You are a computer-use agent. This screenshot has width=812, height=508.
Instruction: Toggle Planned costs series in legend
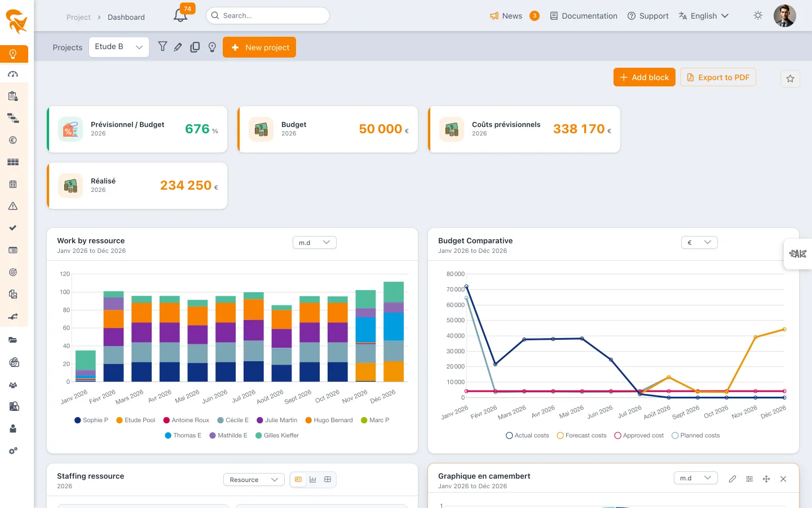coord(696,435)
